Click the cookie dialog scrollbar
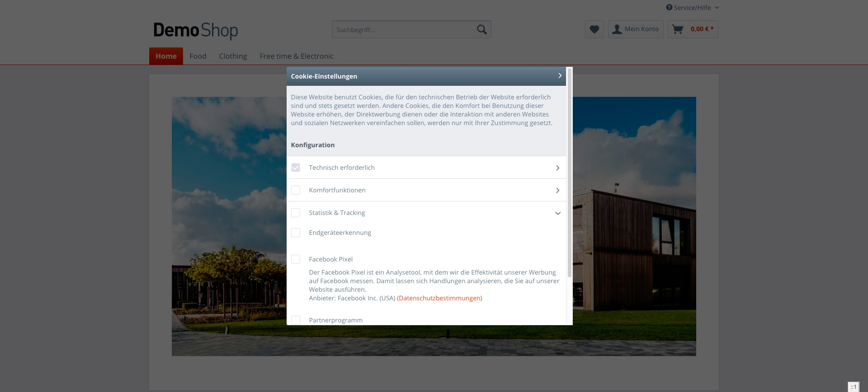The height and width of the screenshot is (392, 868). click(x=570, y=173)
